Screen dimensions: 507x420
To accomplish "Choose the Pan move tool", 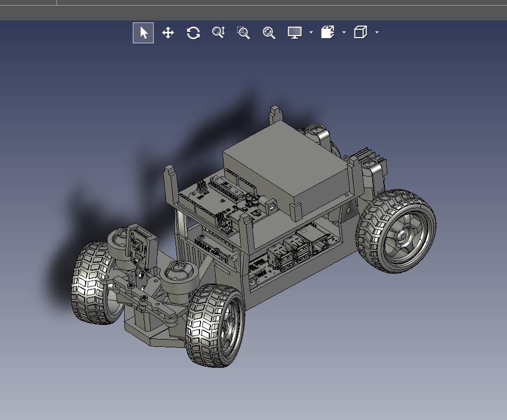I will pyautogui.click(x=168, y=33).
